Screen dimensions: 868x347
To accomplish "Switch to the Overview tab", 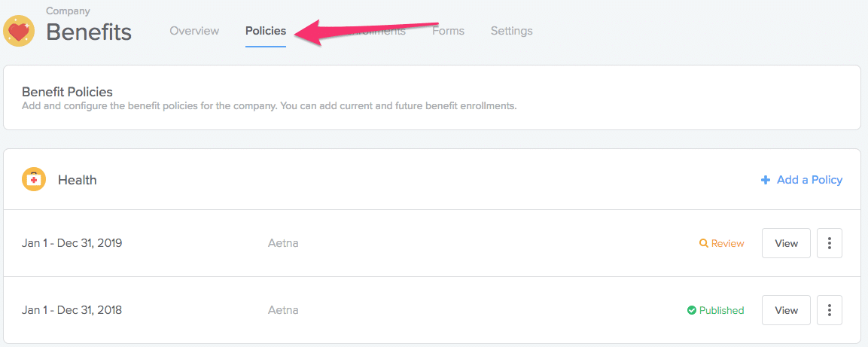I will 194,31.
